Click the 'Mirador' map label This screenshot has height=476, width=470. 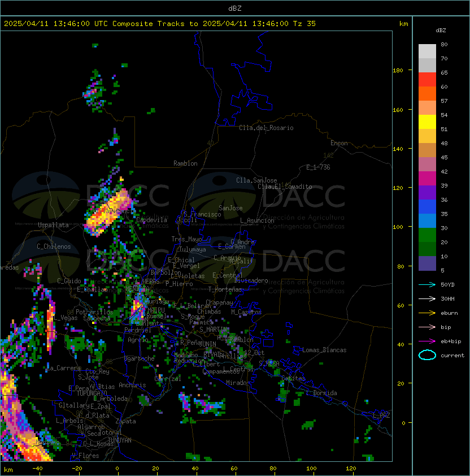(x=238, y=383)
